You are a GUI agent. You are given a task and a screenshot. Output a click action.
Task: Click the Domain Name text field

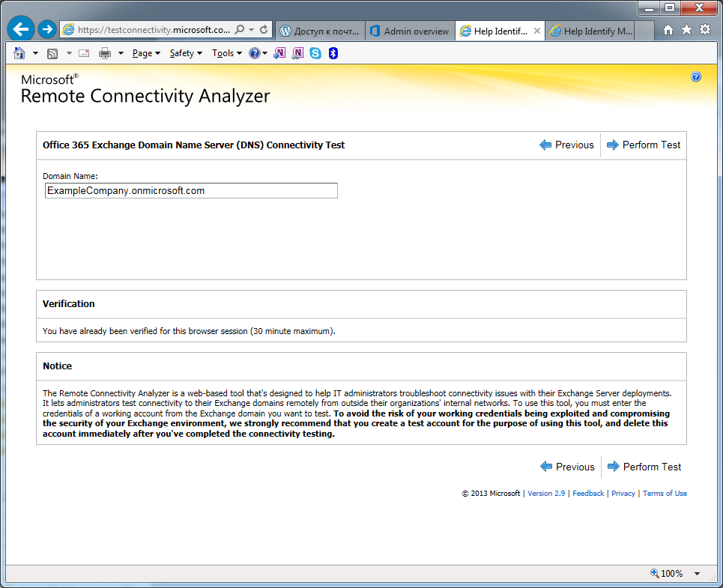[191, 191]
